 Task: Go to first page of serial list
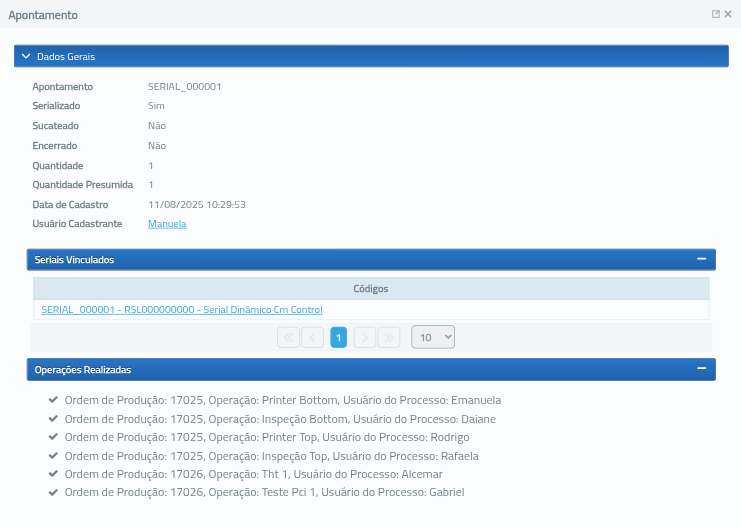(x=288, y=338)
